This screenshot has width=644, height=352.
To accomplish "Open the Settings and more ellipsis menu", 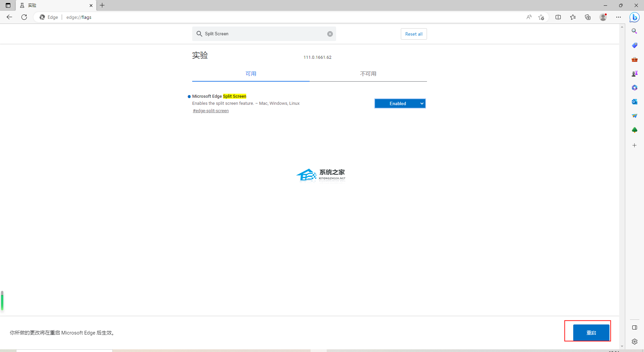I will click(x=619, y=17).
